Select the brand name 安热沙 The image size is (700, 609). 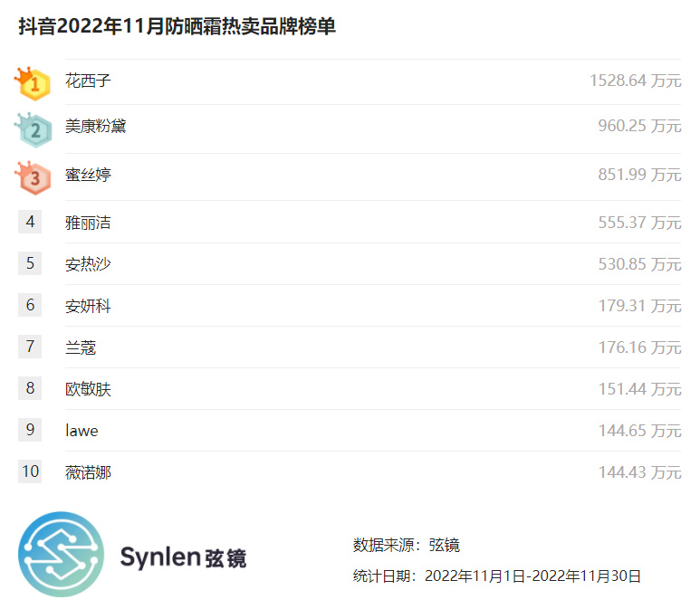(88, 264)
